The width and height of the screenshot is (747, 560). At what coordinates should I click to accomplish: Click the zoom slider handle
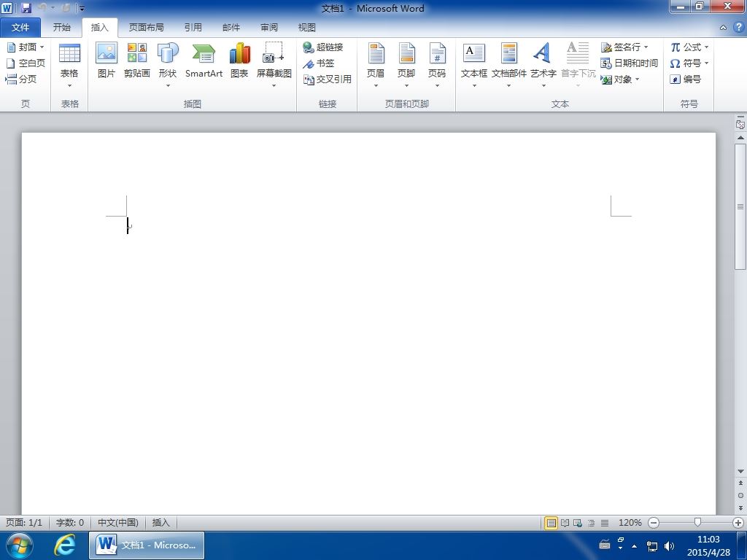click(x=697, y=523)
